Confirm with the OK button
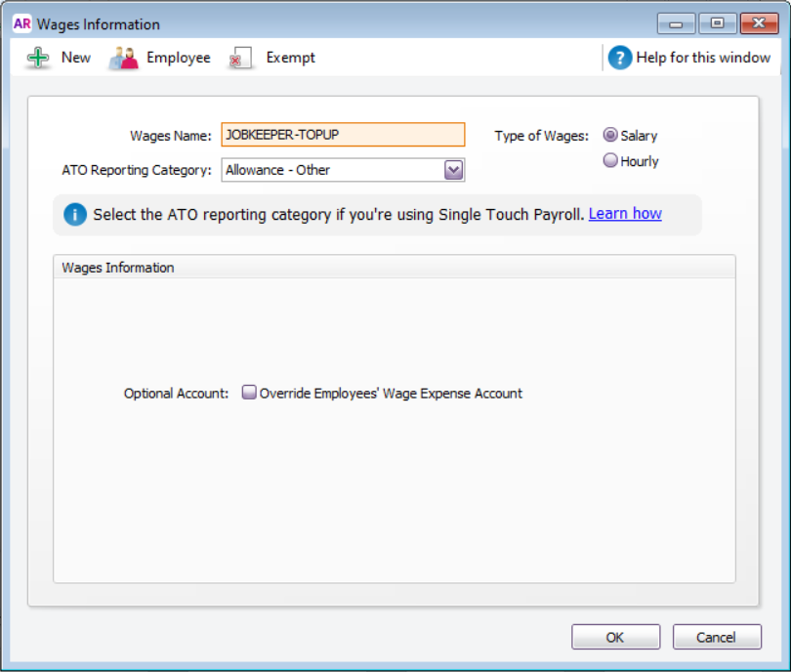The height and width of the screenshot is (672, 791). point(615,637)
